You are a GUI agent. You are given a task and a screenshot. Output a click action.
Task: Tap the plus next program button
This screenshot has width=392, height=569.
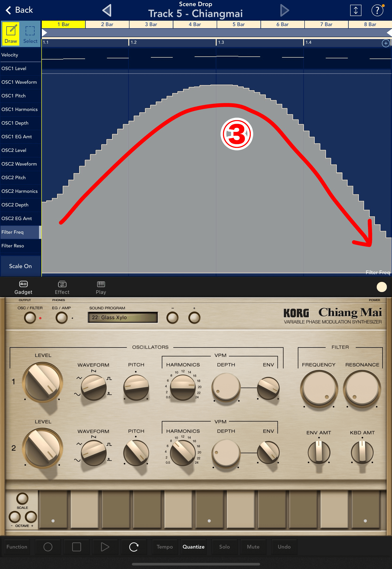194,318
